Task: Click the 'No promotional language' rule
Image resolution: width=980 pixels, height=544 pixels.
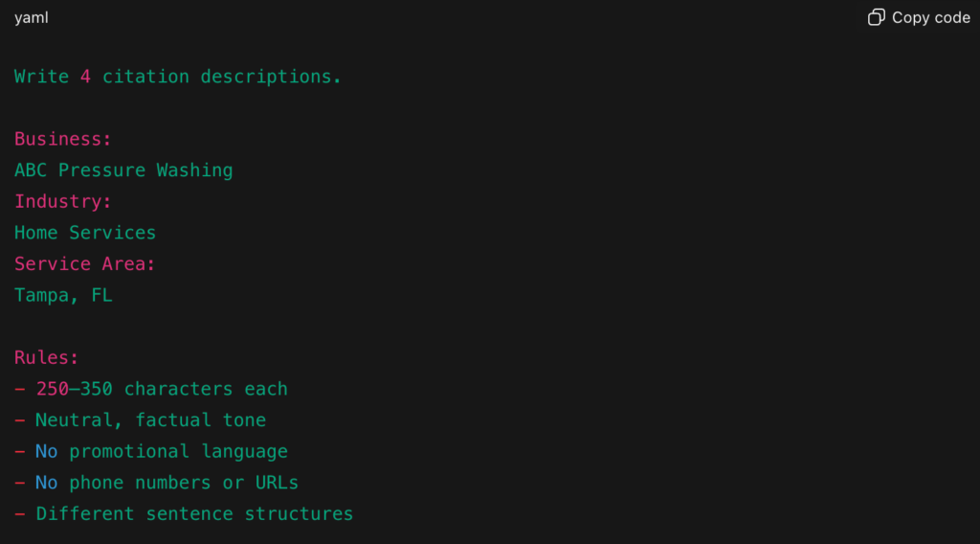Action: [x=162, y=451]
